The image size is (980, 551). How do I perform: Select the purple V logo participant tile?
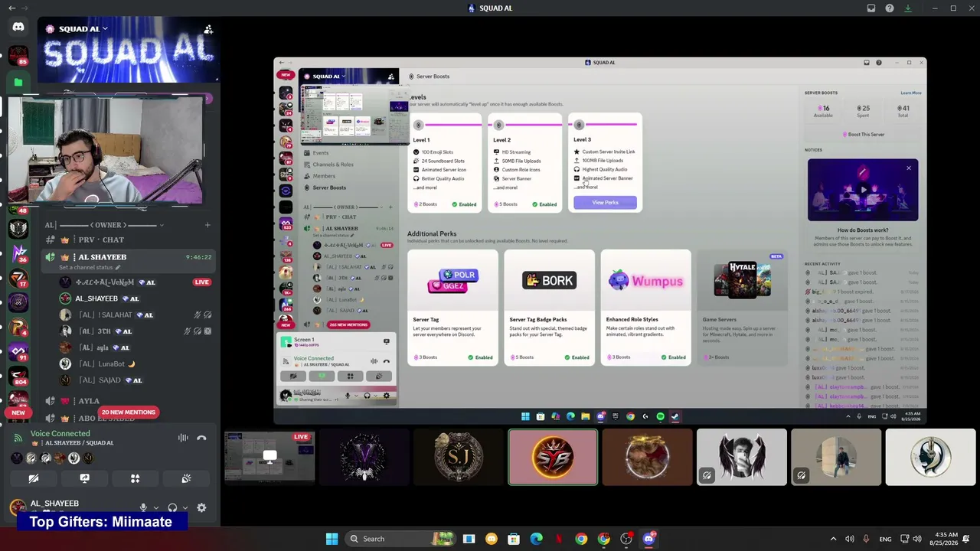tap(364, 458)
